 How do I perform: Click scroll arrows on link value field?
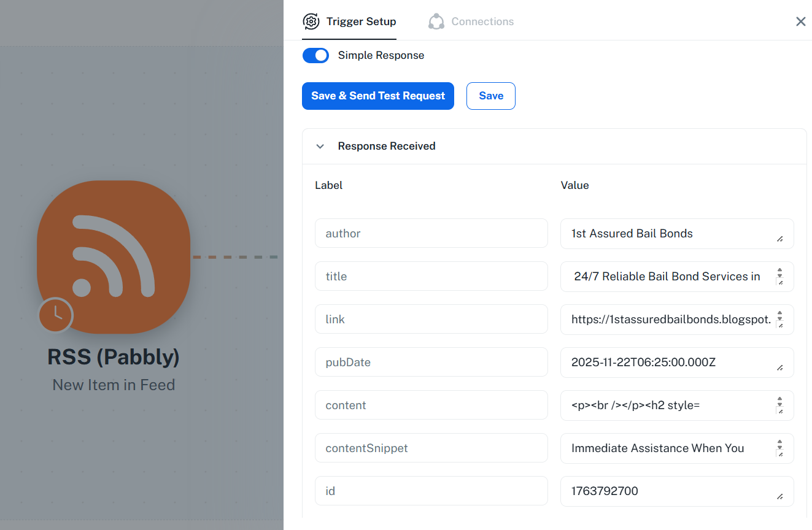[x=779, y=315]
